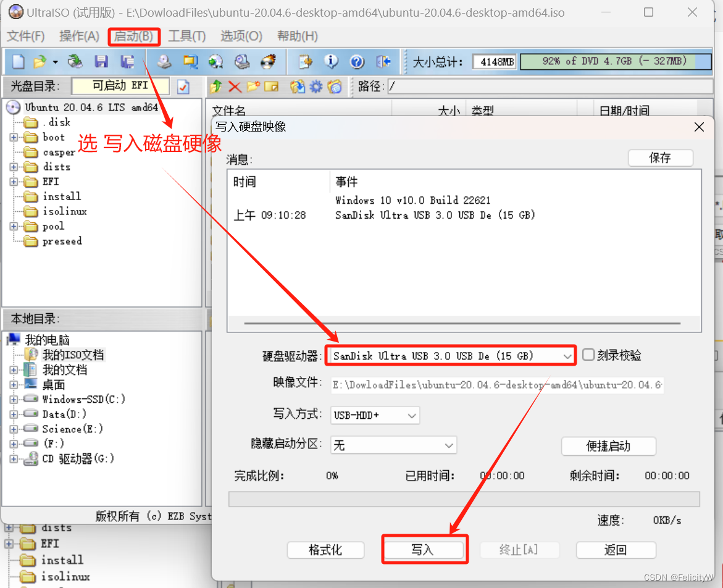Click the Compress ISO disc icon
The image size is (723, 588).
(215, 61)
